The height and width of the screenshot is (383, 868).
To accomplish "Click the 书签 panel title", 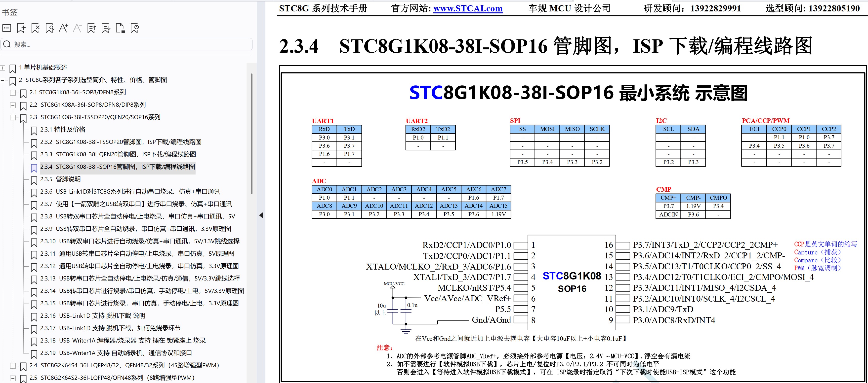I will (x=10, y=12).
